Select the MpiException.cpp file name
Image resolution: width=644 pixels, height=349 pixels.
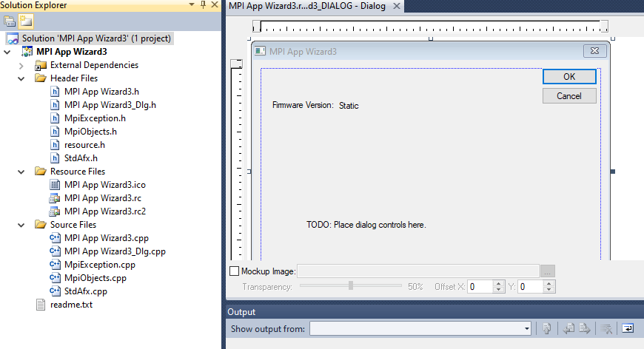(x=100, y=265)
